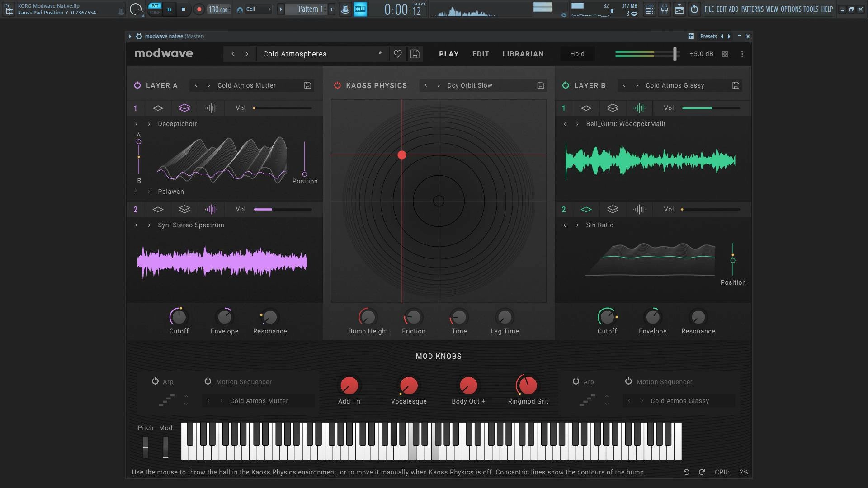Click the randomize dice icon near volume
This screenshot has height=488, width=868.
click(x=725, y=54)
